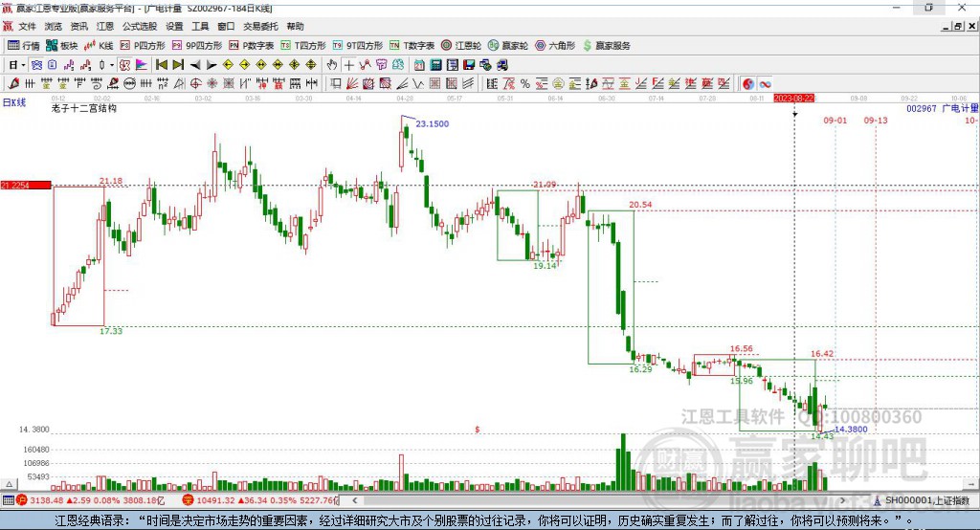Click the 沪 index status icon
980x530 pixels.
[22, 500]
